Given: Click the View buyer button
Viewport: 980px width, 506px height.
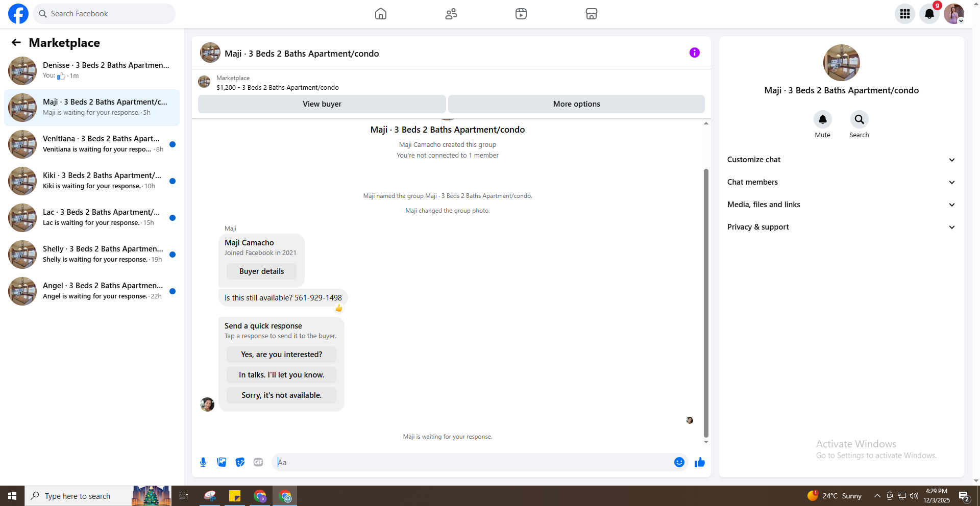Looking at the screenshot, I should tap(322, 104).
